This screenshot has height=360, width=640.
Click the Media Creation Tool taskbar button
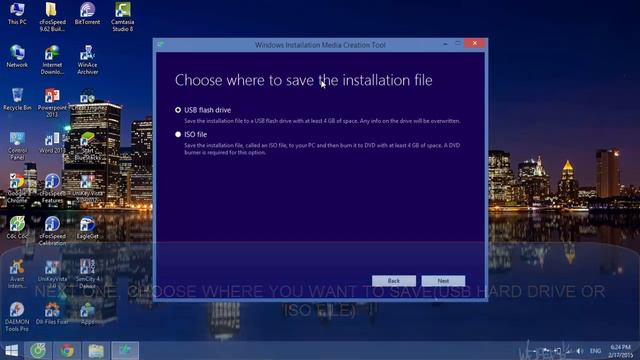pyautogui.click(x=125, y=351)
